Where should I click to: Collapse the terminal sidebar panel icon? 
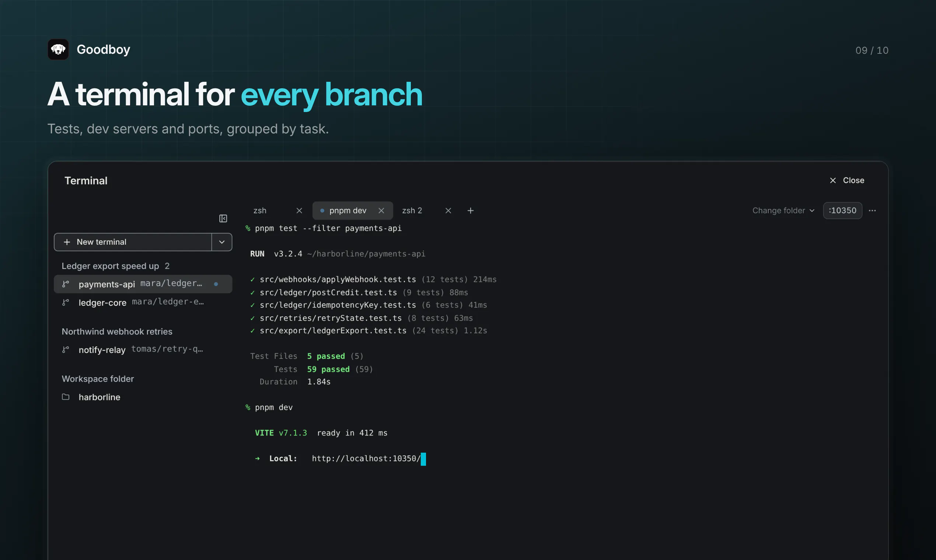pyautogui.click(x=223, y=218)
